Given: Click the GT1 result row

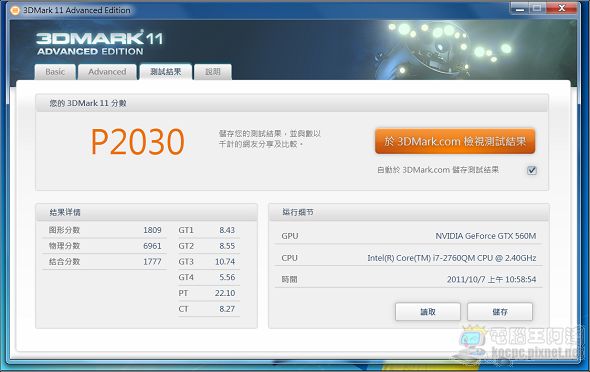Looking at the screenshot, I should (x=207, y=230).
